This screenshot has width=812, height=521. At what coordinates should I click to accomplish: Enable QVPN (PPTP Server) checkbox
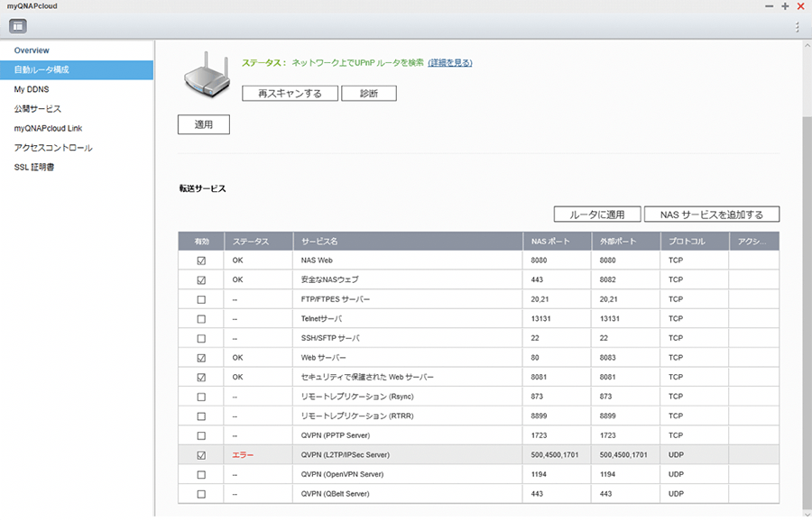(x=201, y=435)
